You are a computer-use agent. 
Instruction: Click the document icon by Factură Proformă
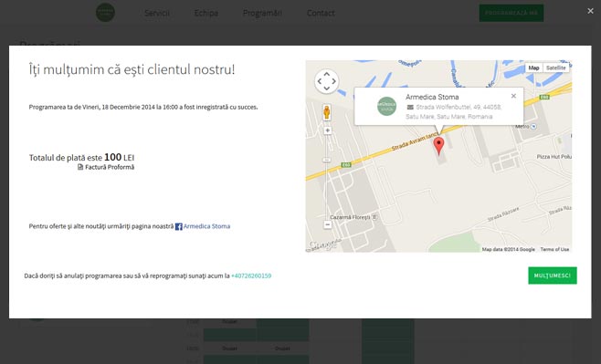coord(80,167)
